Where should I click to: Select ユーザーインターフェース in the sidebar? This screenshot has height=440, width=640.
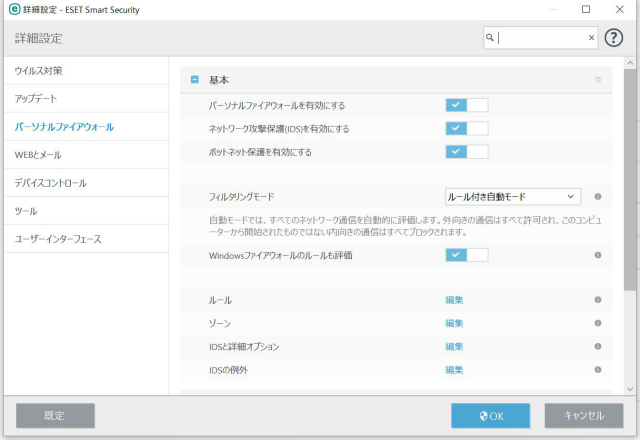pos(86,239)
